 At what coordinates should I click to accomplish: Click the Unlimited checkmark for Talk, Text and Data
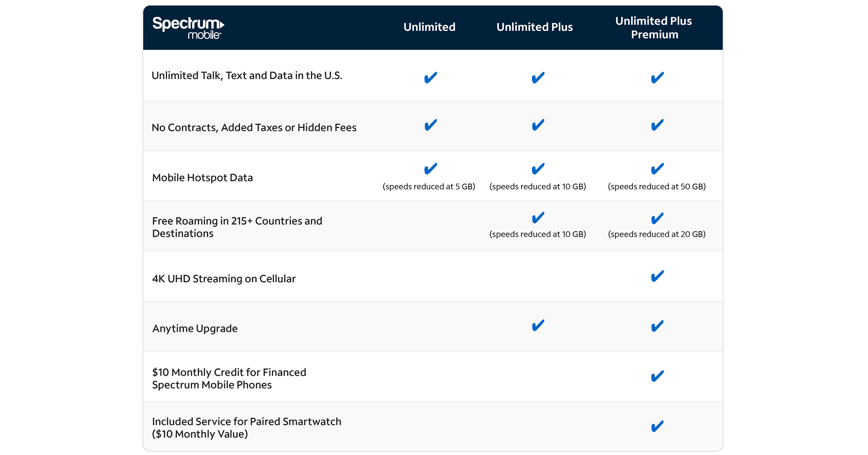[x=430, y=78]
